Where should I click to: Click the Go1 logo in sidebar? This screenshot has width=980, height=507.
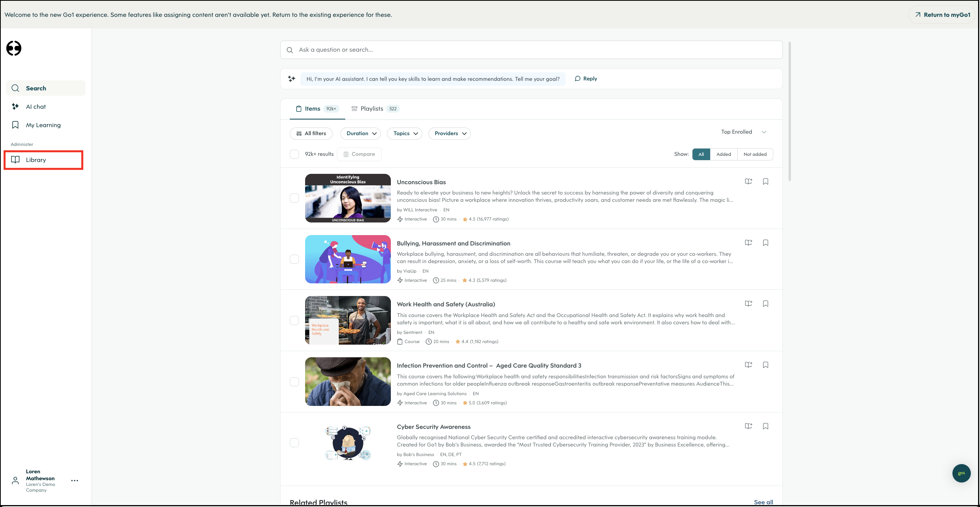point(14,48)
